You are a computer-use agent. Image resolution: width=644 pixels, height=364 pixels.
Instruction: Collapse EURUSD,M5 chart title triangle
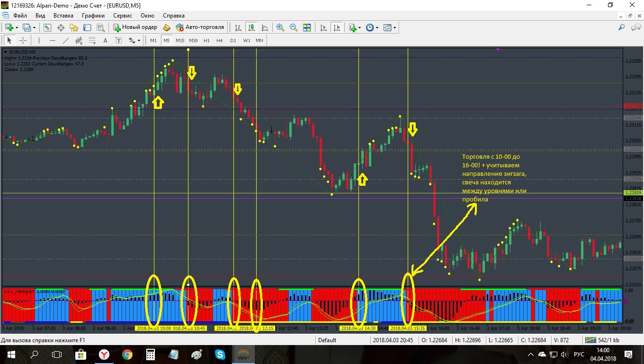pos(5,52)
